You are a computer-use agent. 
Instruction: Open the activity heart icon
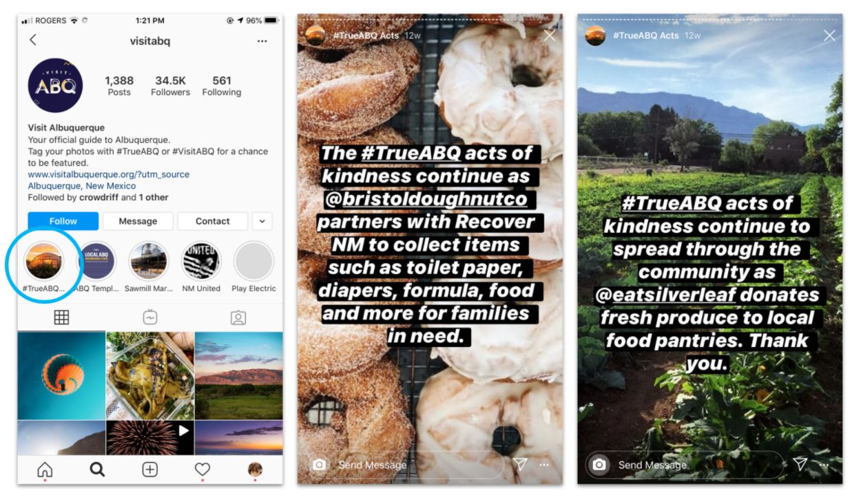(202, 470)
